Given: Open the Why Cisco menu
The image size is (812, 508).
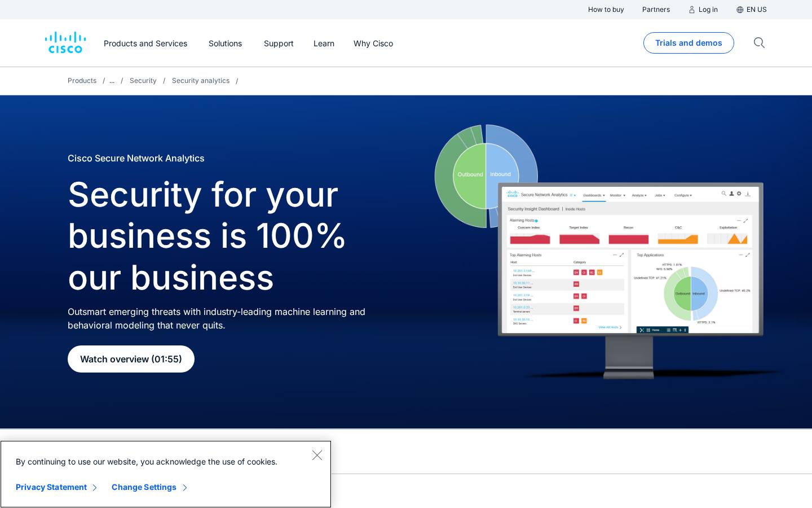Looking at the screenshot, I should [x=373, y=43].
